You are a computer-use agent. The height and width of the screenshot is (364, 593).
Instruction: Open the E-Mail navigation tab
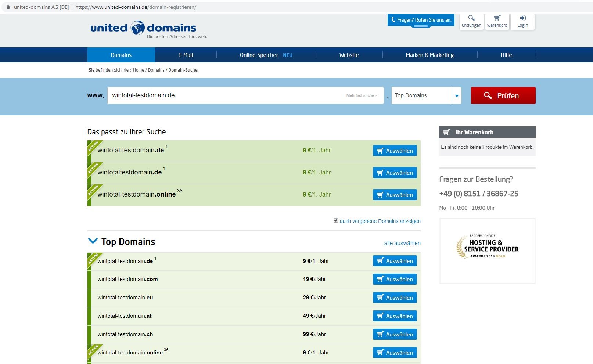click(186, 55)
